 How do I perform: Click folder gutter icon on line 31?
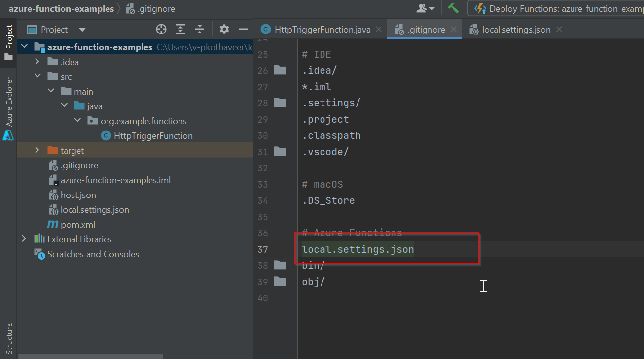pos(280,151)
